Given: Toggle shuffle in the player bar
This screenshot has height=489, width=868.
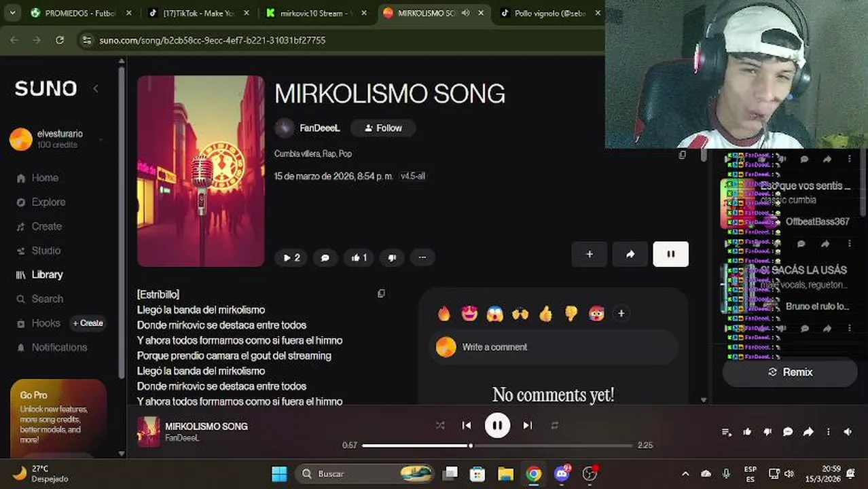Looking at the screenshot, I should (x=440, y=425).
